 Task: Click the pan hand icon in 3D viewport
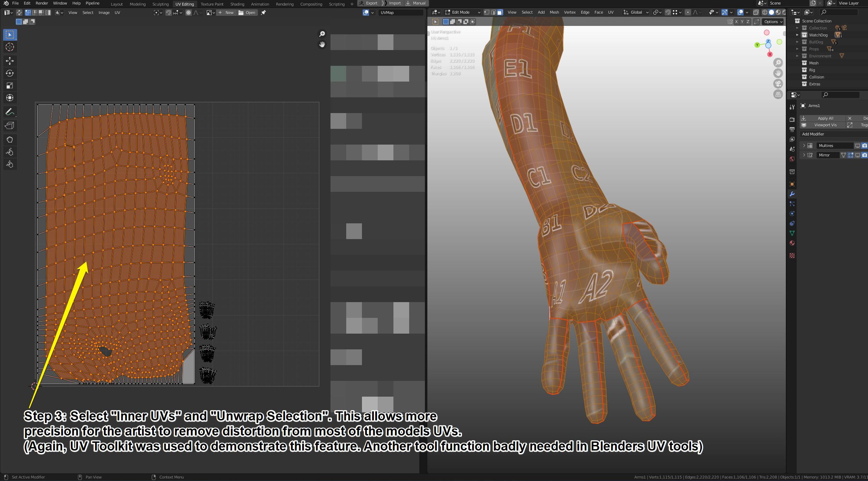coord(778,73)
